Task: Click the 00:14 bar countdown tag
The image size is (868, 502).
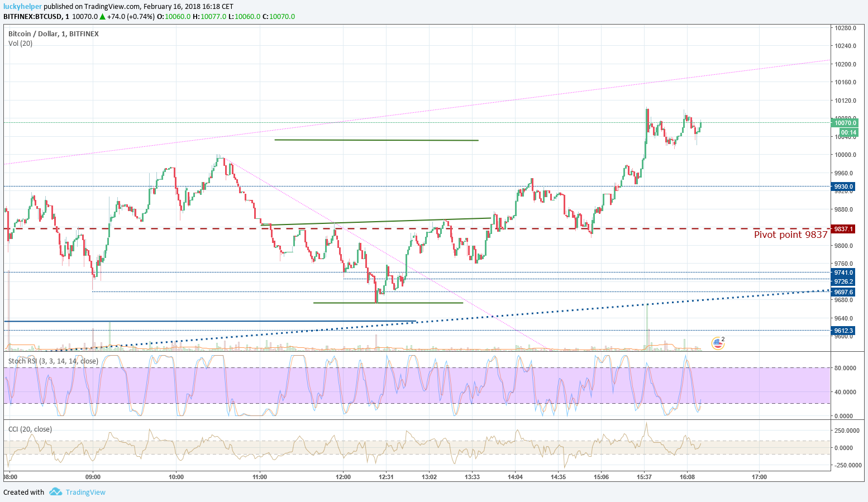Action: pyautogui.click(x=848, y=132)
